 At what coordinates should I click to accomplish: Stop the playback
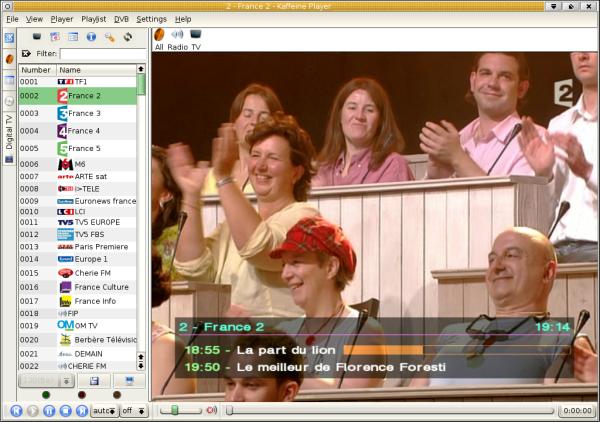(x=65, y=411)
